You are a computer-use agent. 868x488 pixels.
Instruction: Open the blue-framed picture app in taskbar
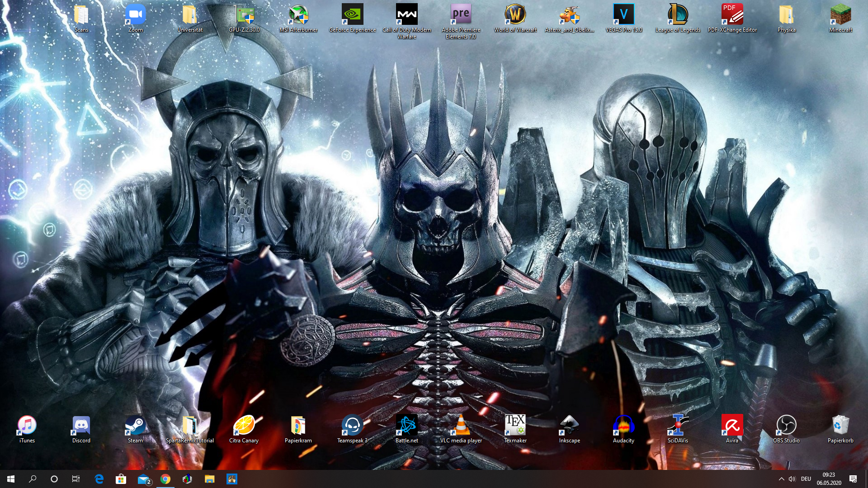point(231,479)
